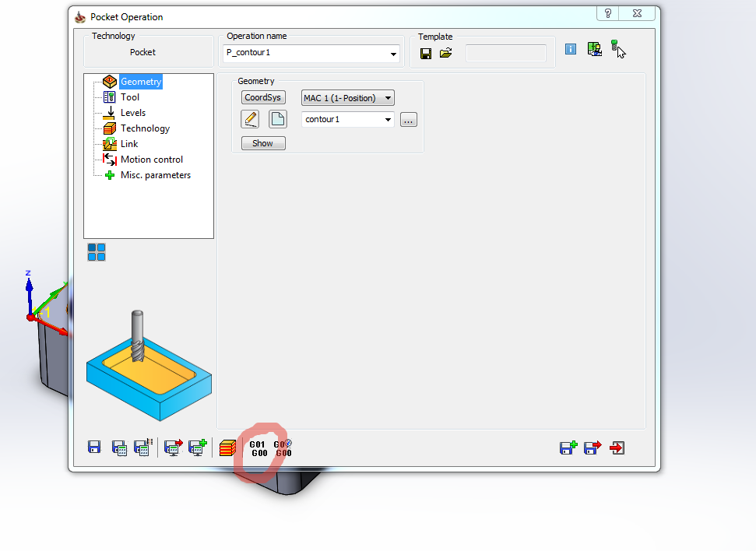Click the save, calculate and list icon
Viewport: 756px width, 551px height.
point(143,447)
